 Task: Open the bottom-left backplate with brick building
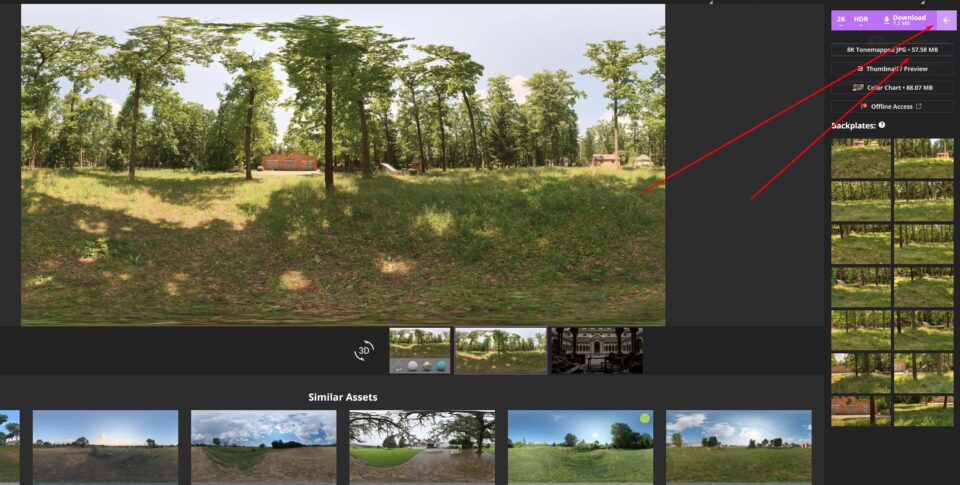[860, 410]
